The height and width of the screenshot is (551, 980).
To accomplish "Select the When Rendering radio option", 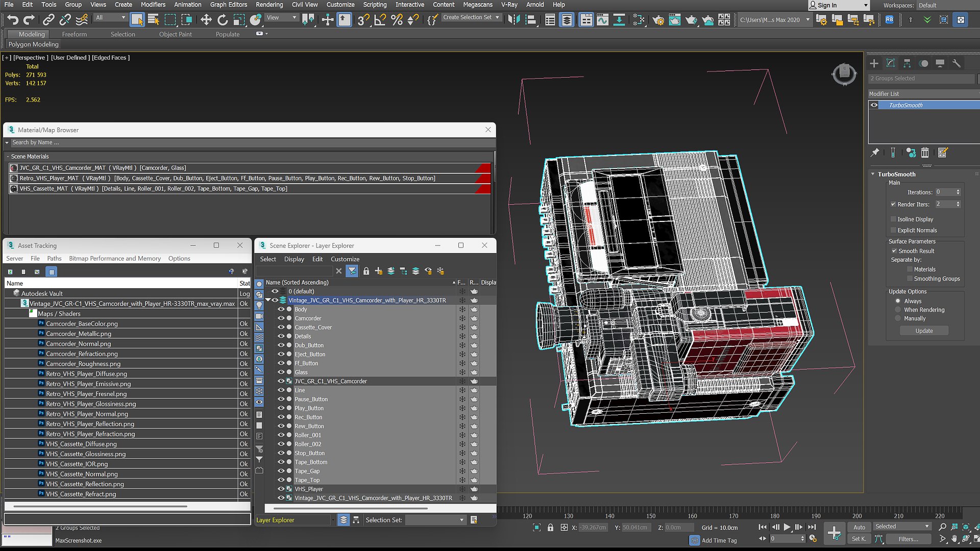I will [x=898, y=310].
